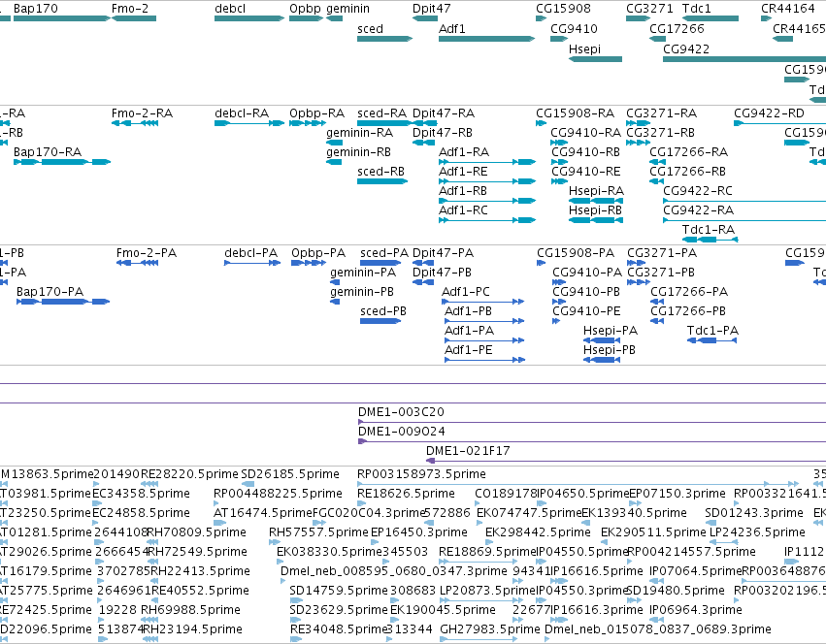Select the Hsepi-PA protein feature
This screenshot has height=644, width=826.
click(602, 340)
